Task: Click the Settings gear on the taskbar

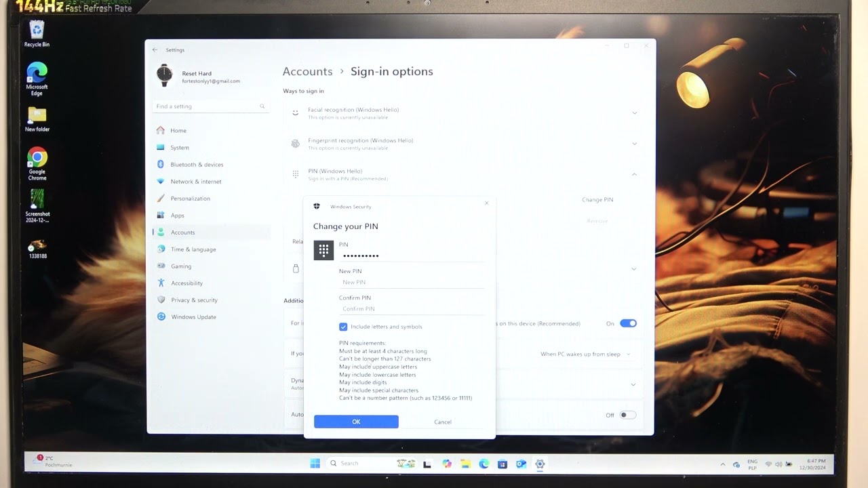Action: (540, 464)
